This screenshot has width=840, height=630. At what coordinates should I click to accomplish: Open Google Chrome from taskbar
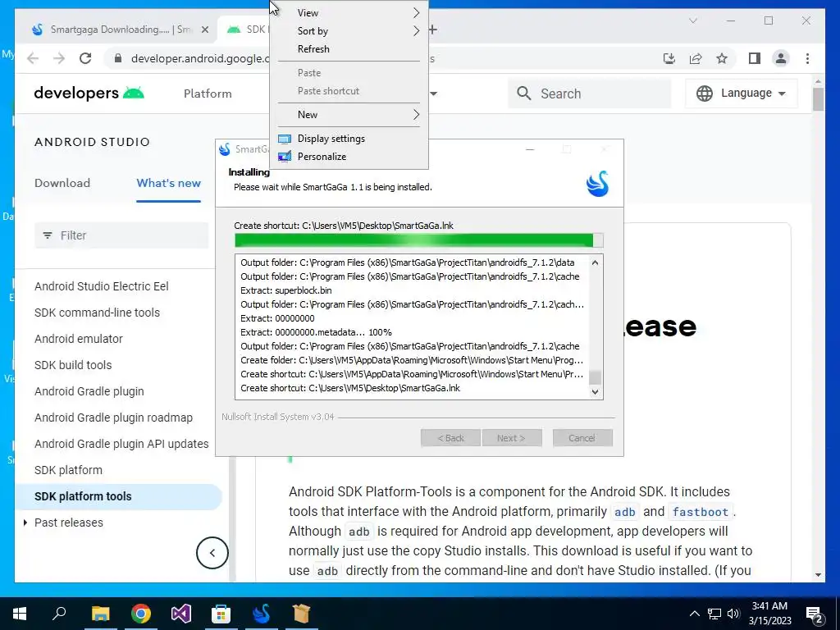point(141,614)
